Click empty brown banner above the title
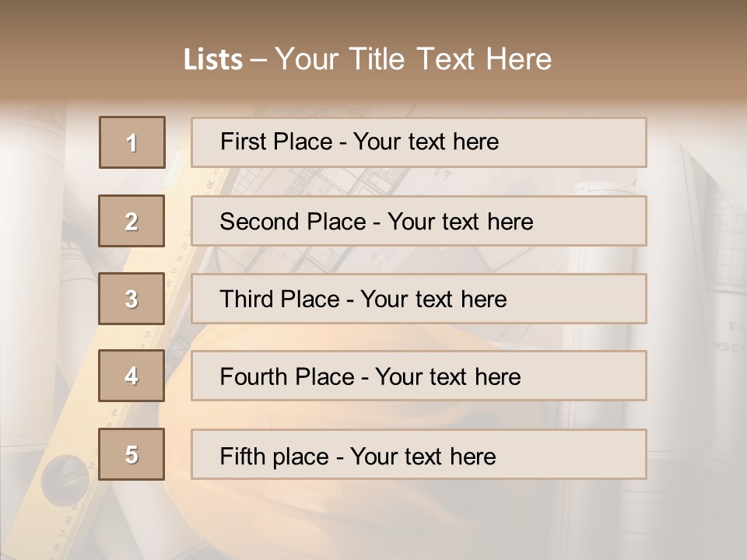Image resolution: width=747 pixels, height=560 pixels. (373, 19)
